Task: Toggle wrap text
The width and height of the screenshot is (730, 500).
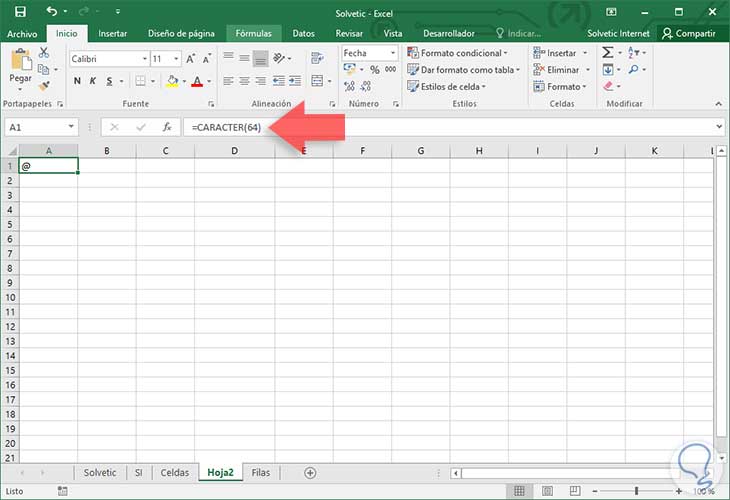Action: (317, 58)
